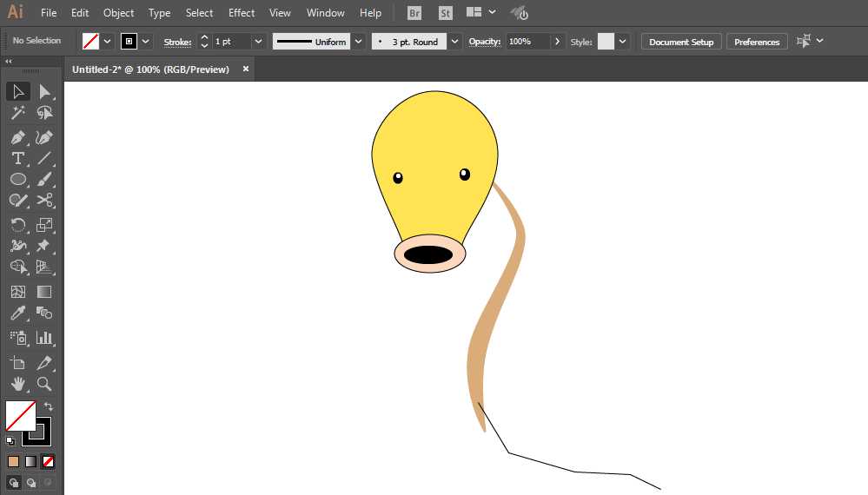Switch to the Untitled-2 document tab
Image resolution: width=868 pixels, height=495 pixels.
tap(150, 69)
